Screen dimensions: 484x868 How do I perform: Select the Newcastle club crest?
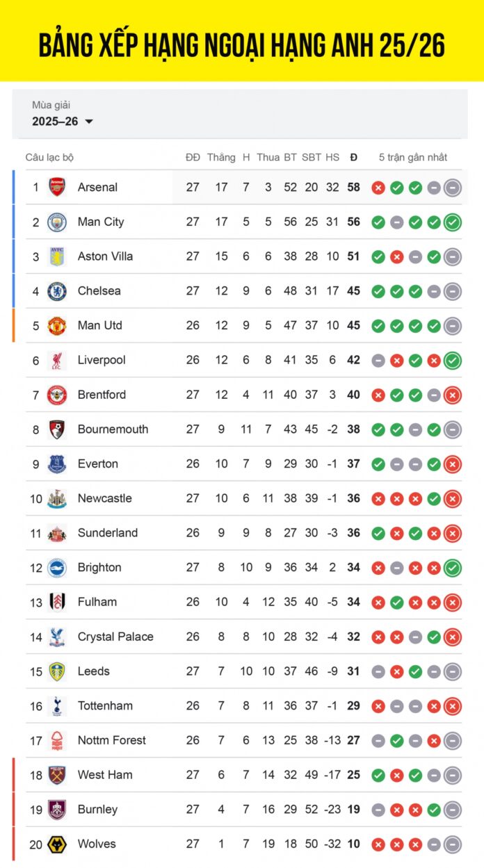(x=57, y=498)
